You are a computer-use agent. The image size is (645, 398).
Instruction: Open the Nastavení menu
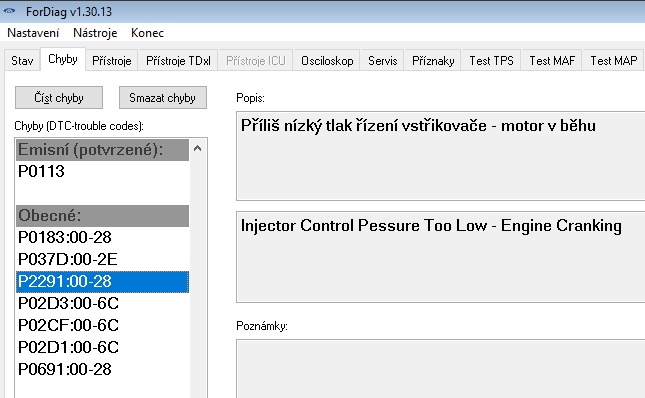point(33,33)
